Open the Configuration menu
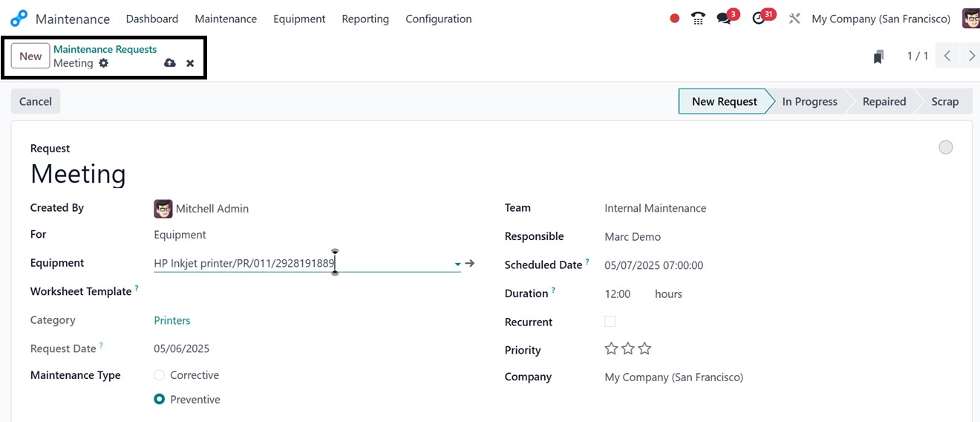 coord(438,19)
